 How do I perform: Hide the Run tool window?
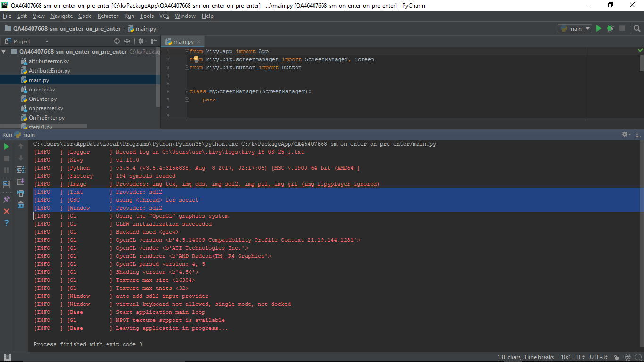tap(637, 135)
